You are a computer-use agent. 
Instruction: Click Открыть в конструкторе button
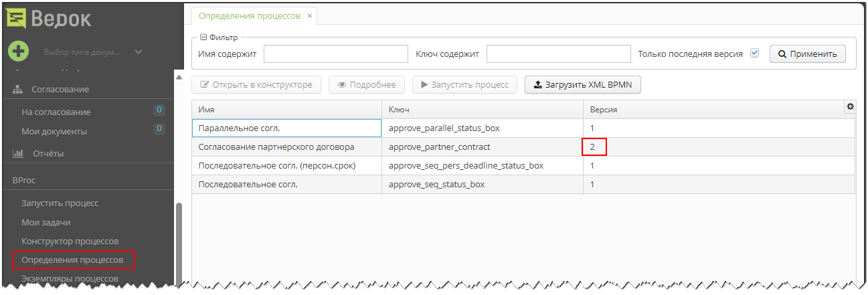256,85
